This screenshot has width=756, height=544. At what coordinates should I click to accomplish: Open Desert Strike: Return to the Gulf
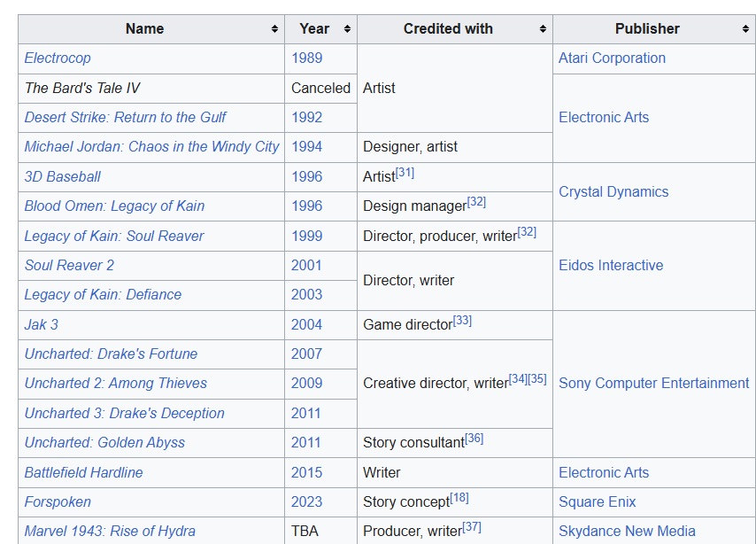126,117
